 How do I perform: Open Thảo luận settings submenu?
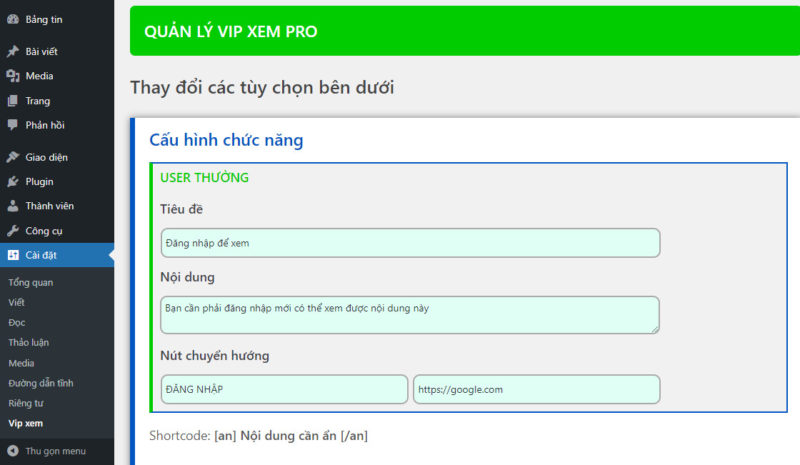(29, 342)
